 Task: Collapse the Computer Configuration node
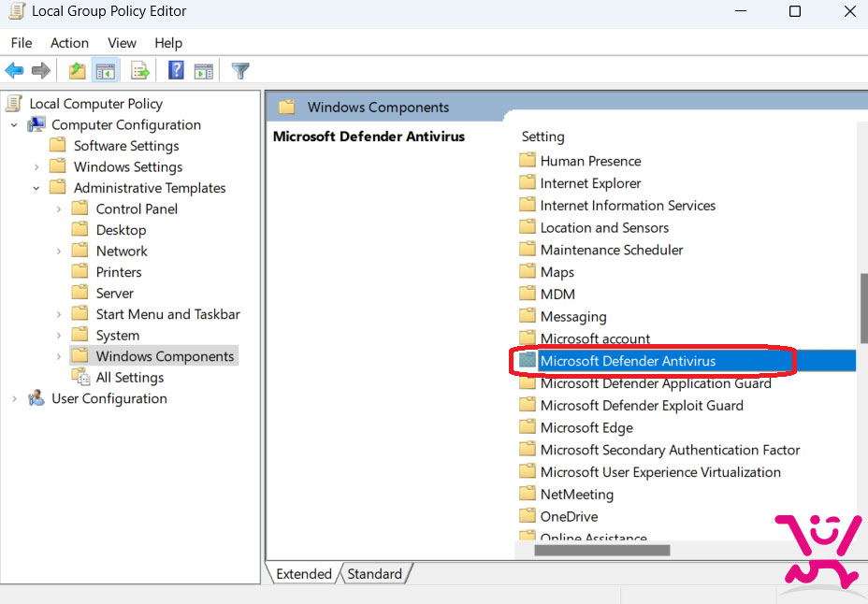(14, 125)
